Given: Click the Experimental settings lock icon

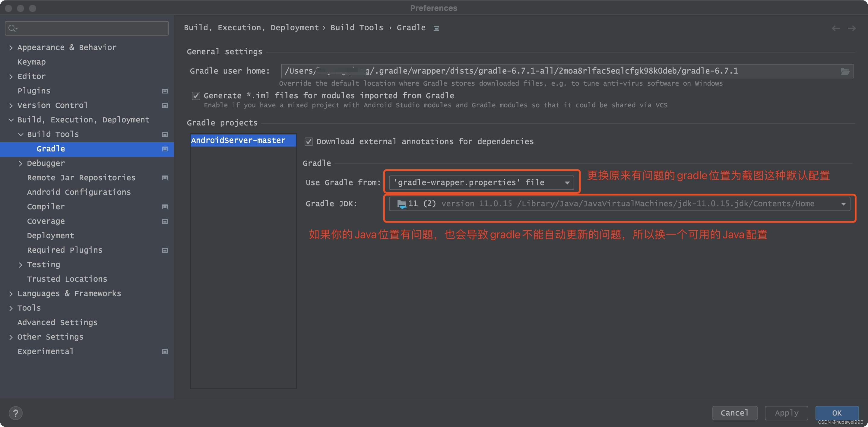Looking at the screenshot, I should [165, 351].
